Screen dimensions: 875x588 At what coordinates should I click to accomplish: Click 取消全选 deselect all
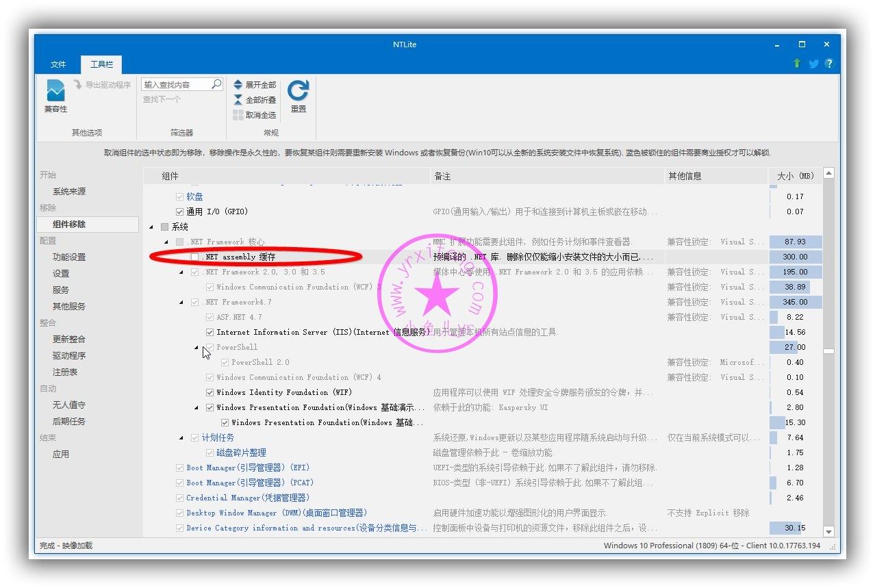pos(255,115)
